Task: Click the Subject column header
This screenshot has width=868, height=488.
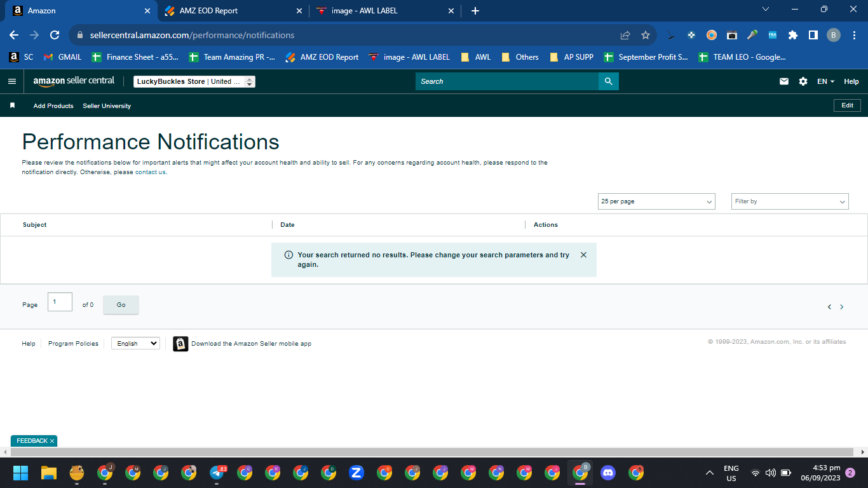Action: pyautogui.click(x=35, y=225)
